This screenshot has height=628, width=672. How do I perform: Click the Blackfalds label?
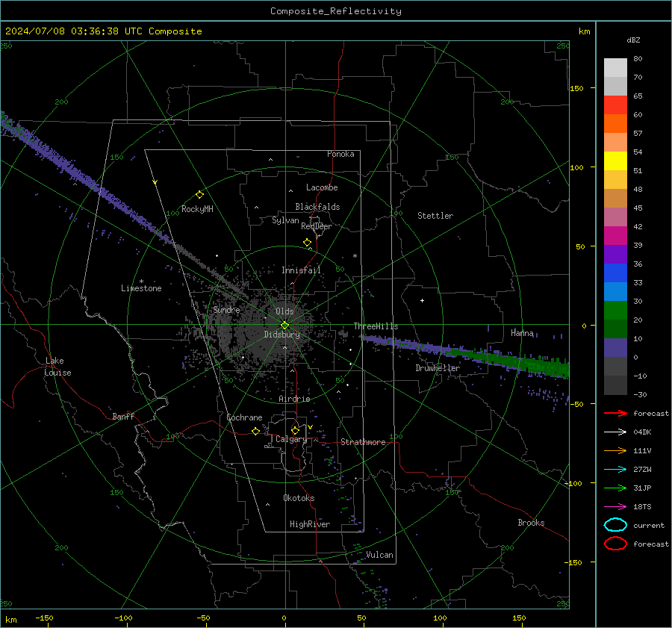click(x=317, y=207)
